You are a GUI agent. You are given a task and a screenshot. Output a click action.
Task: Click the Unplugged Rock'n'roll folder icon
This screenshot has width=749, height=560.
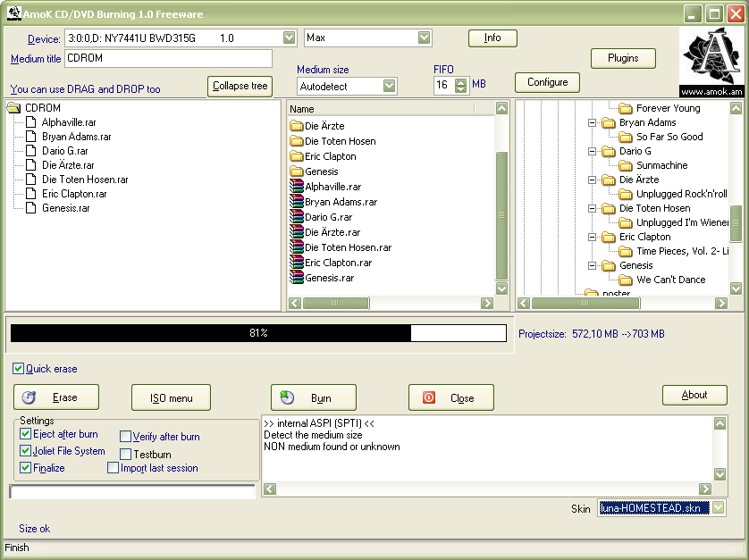pyautogui.click(x=626, y=195)
